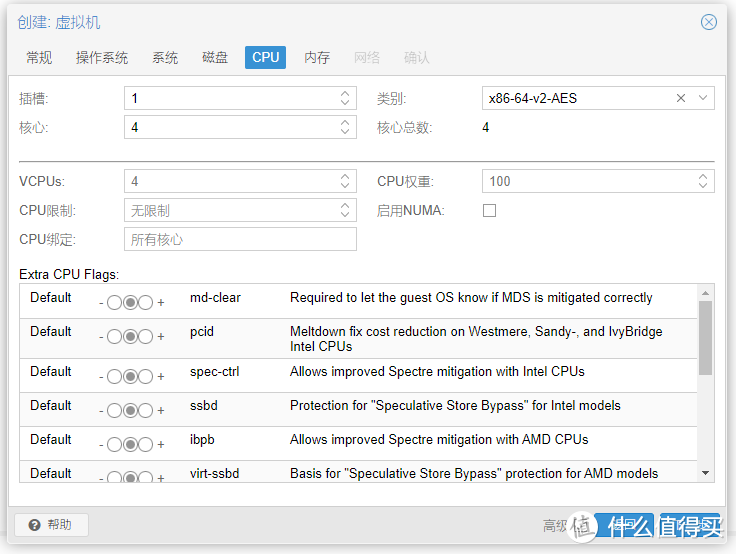Switch to the 磁盘 tab
The width and height of the screenshot is (736, 554).
coord(215,57)
